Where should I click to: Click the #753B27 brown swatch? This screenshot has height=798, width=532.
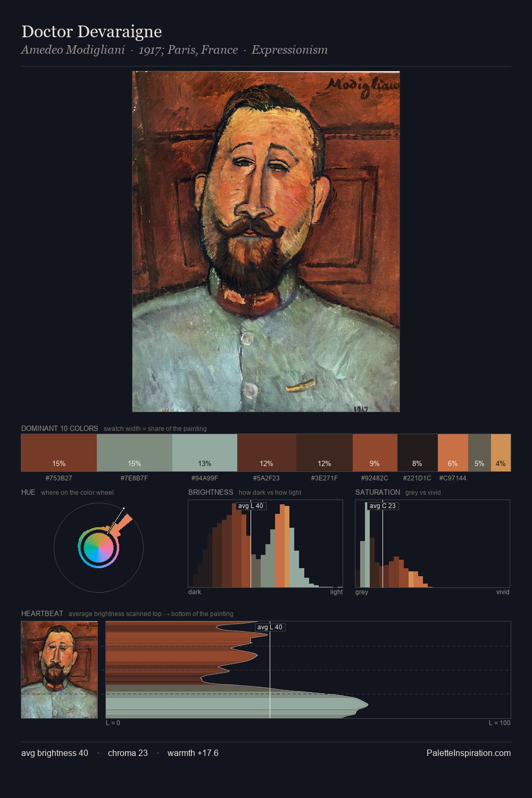point(59,453)
